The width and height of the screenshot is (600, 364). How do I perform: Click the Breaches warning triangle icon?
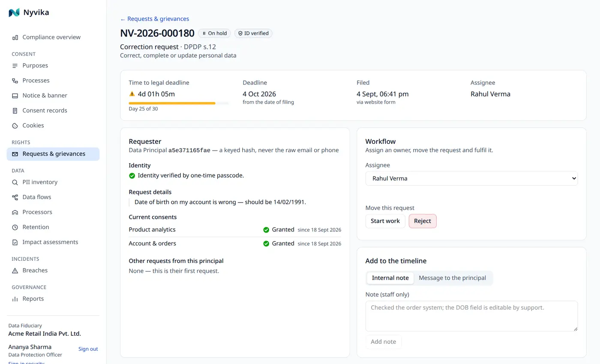15,270
